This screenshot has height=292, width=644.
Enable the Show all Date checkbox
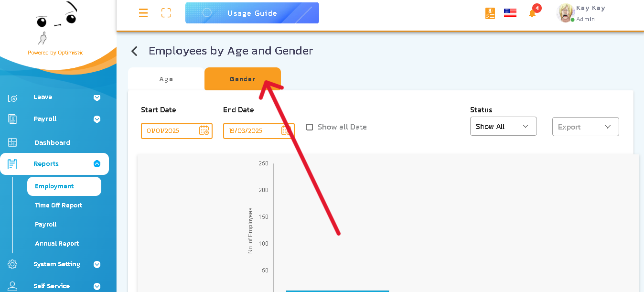coord(310,127)
